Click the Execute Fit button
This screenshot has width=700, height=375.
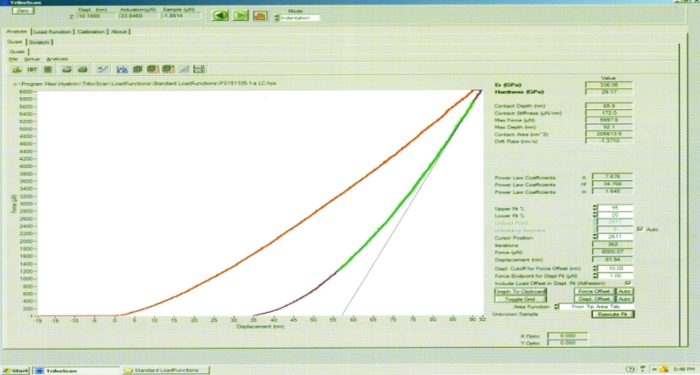[612, 314]
